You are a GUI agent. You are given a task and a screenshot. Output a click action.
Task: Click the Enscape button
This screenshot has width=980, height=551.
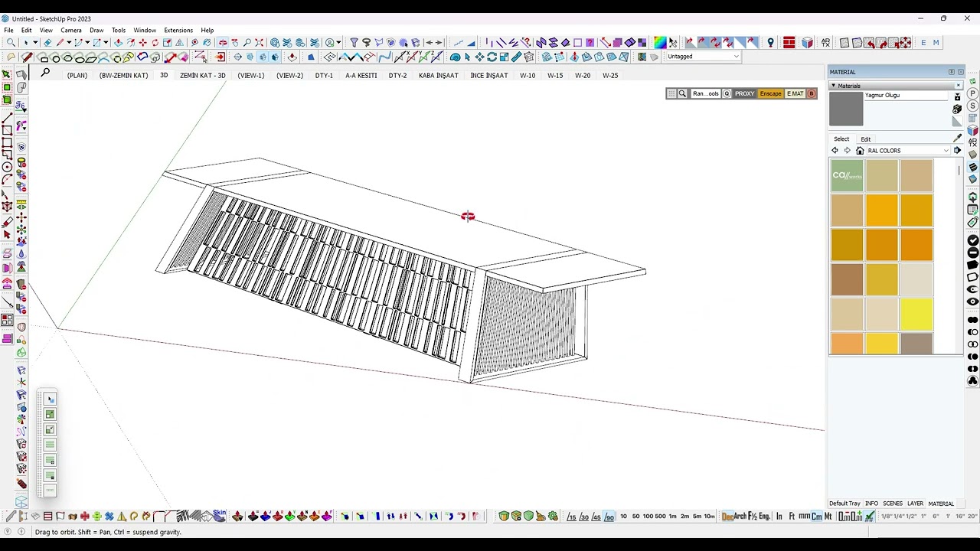click(770, 93)
